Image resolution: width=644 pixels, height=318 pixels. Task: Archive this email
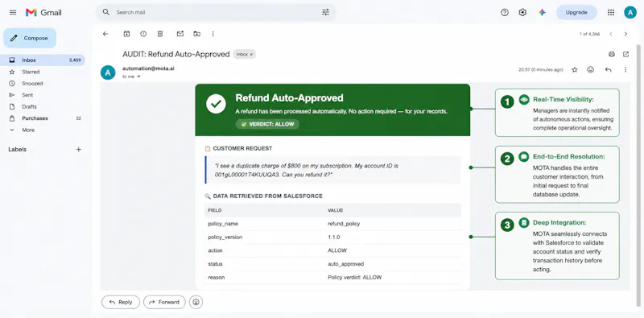click(x=126, y=34)
